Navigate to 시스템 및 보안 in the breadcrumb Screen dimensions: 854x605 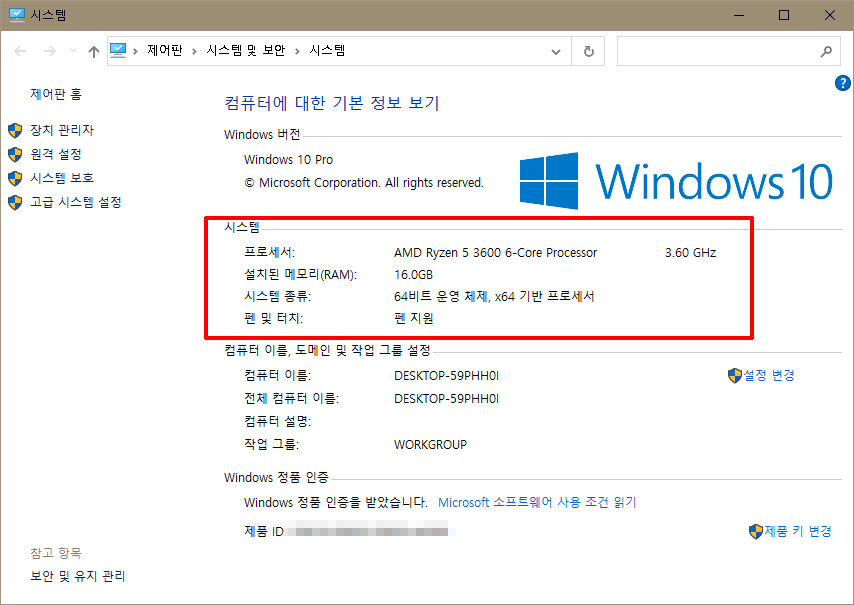[247, 50]
